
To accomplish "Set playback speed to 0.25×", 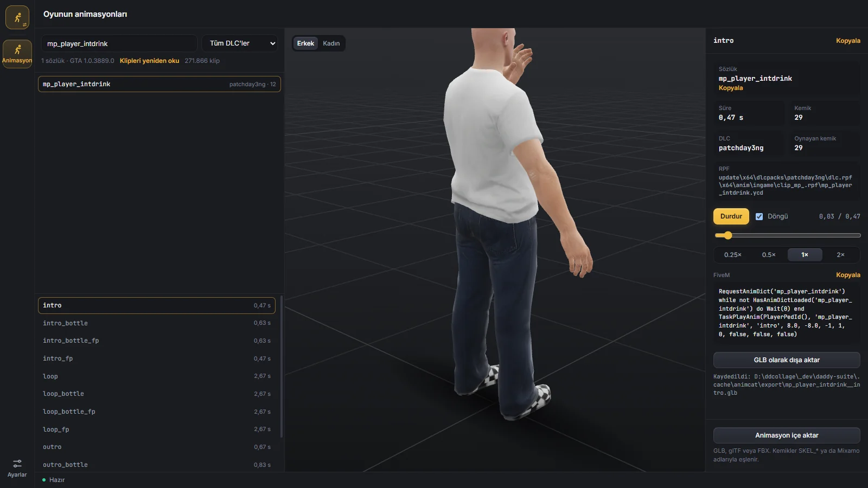I will 732,255.
